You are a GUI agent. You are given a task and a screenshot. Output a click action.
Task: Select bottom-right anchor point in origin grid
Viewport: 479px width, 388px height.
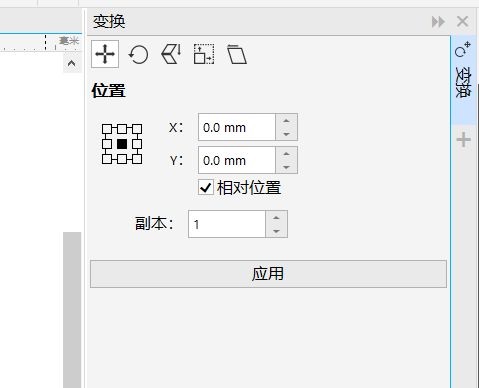(x=137, y=159)
